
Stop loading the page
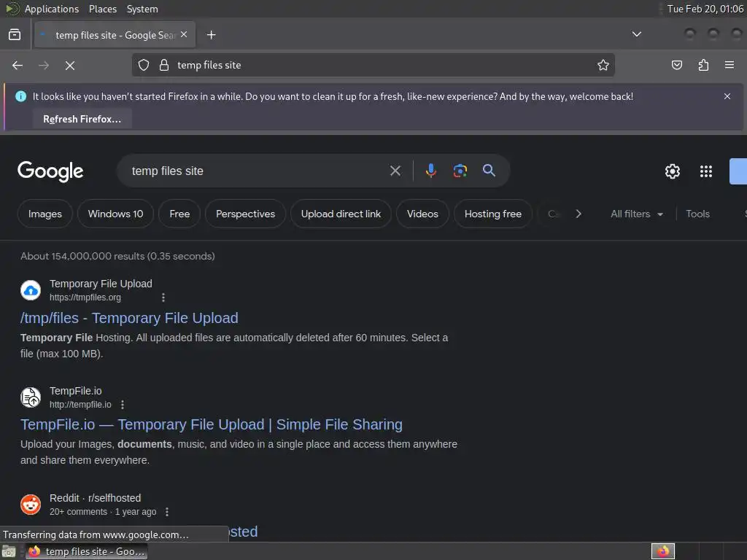pyautogui.click(x=70, y=65)
